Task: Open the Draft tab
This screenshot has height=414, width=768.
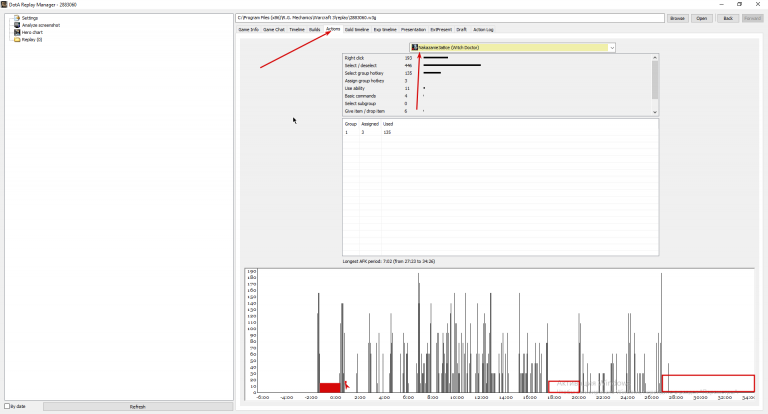Action: (461, 29)
